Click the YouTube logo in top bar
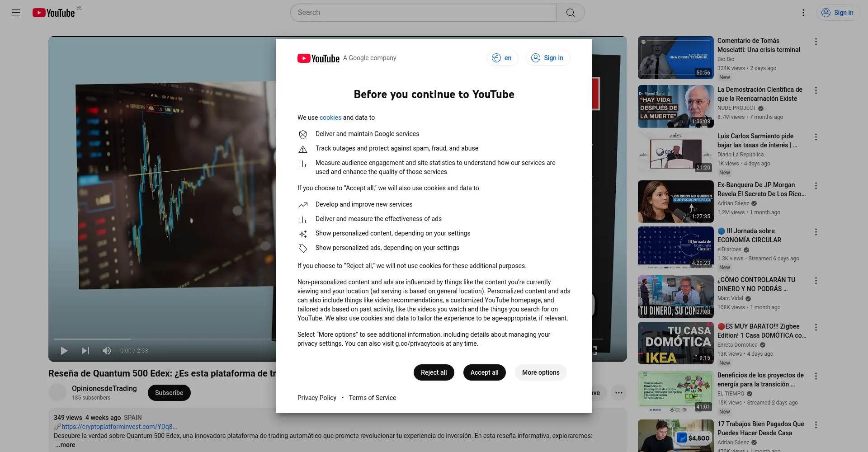The height and width of the screenshot is (452, 868). pyautogui.click(x=53, y=13)
